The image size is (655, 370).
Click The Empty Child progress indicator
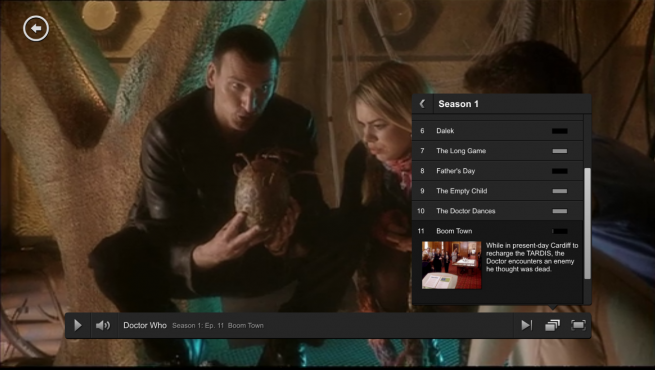click(559, 191)
